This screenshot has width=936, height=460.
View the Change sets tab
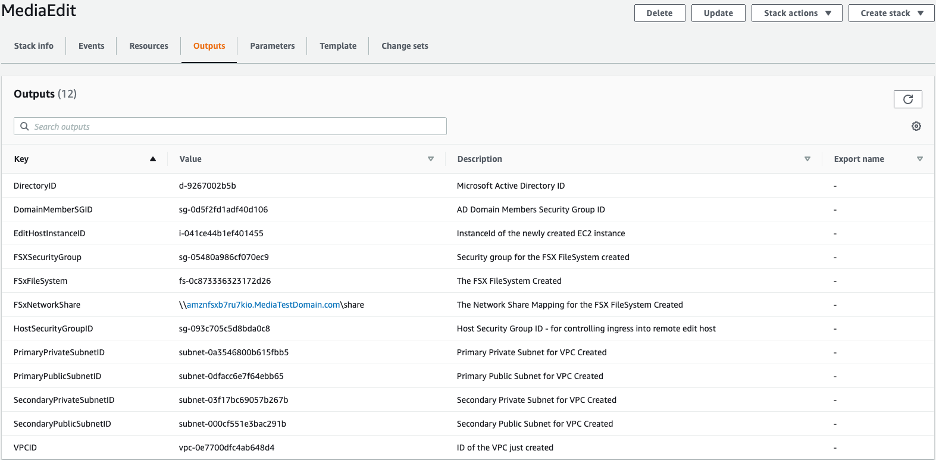click(x=405, y=46)
